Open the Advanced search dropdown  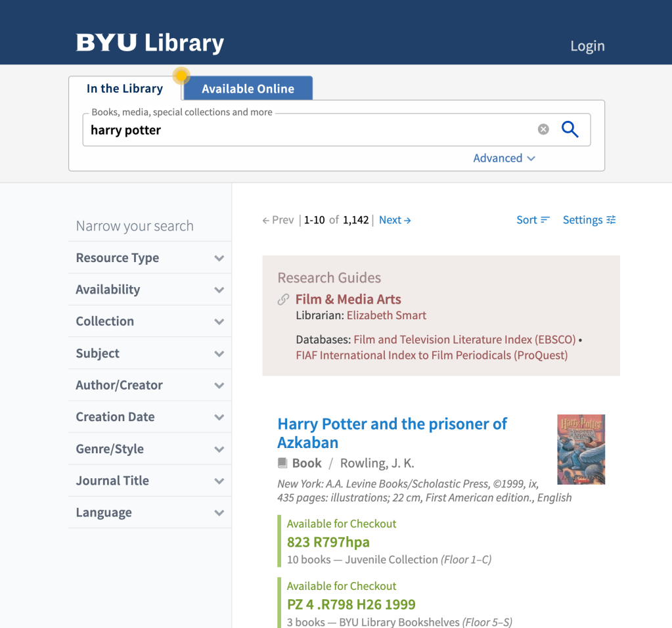504,158
